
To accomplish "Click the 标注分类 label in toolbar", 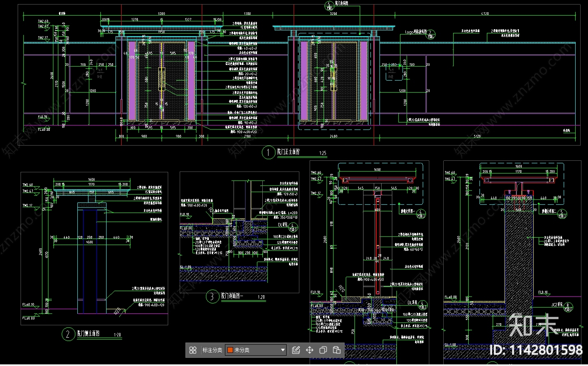I will click(x=212, y=350).
